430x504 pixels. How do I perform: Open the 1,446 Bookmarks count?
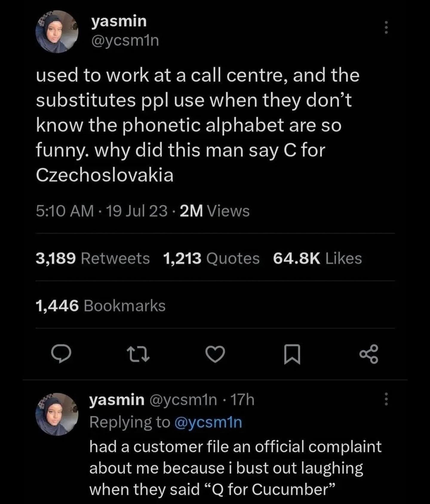point(100,306)
